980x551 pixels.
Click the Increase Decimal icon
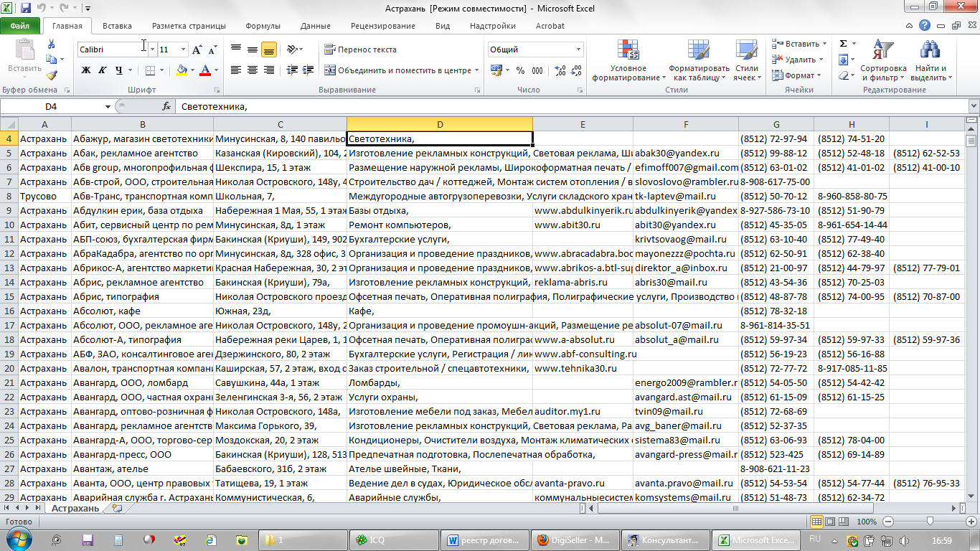pos(559,70)
